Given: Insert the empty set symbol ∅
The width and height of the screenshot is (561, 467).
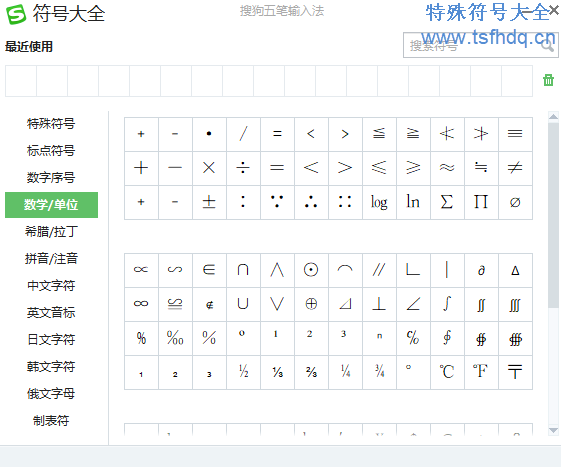Looking at the screenshot, I should (x=515, y=202).
